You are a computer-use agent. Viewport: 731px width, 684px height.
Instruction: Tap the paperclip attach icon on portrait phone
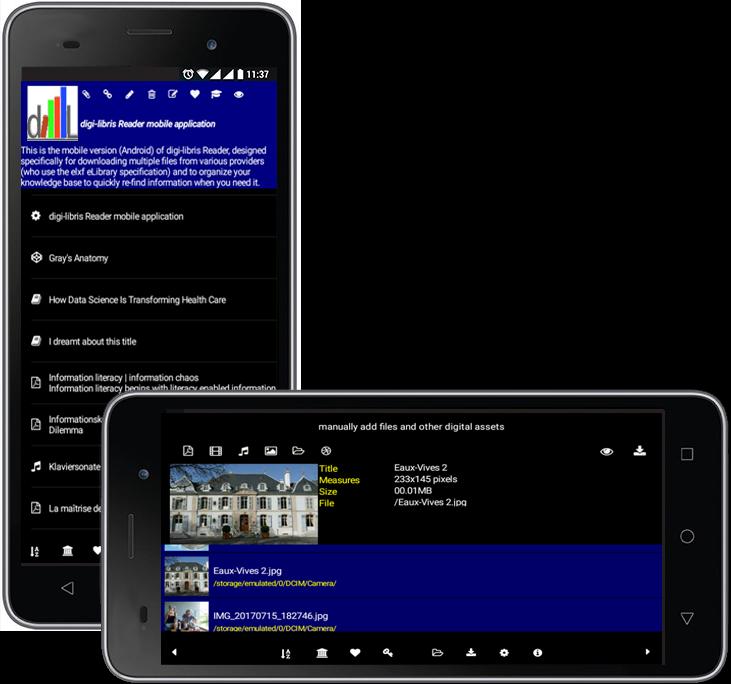pyautogui.click(x=86, y=94)
